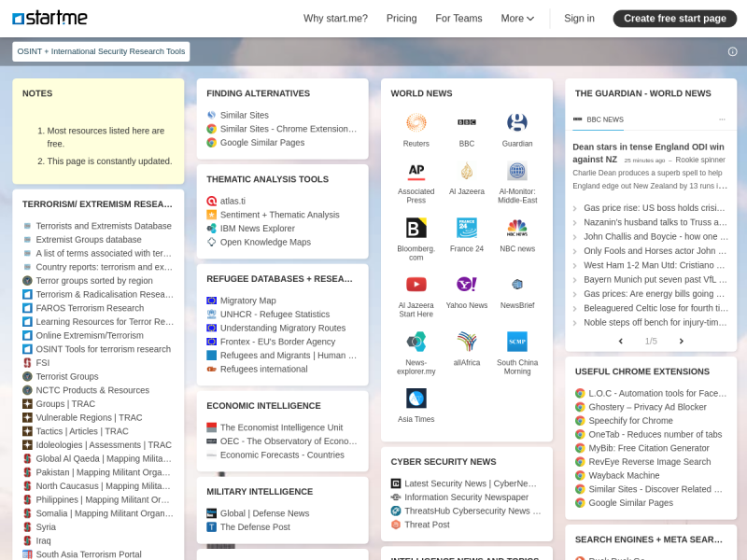Viewport: 747px width, 560px height.
Task: Open the allAfrica icon
Action: (466, 342)
